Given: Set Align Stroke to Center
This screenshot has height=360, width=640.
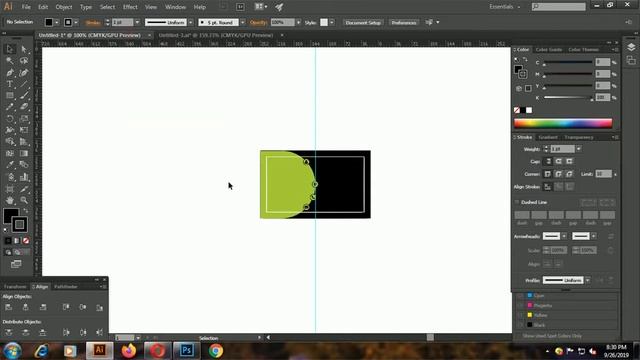Looking at the screenshot, I should (x=548, y=187).
